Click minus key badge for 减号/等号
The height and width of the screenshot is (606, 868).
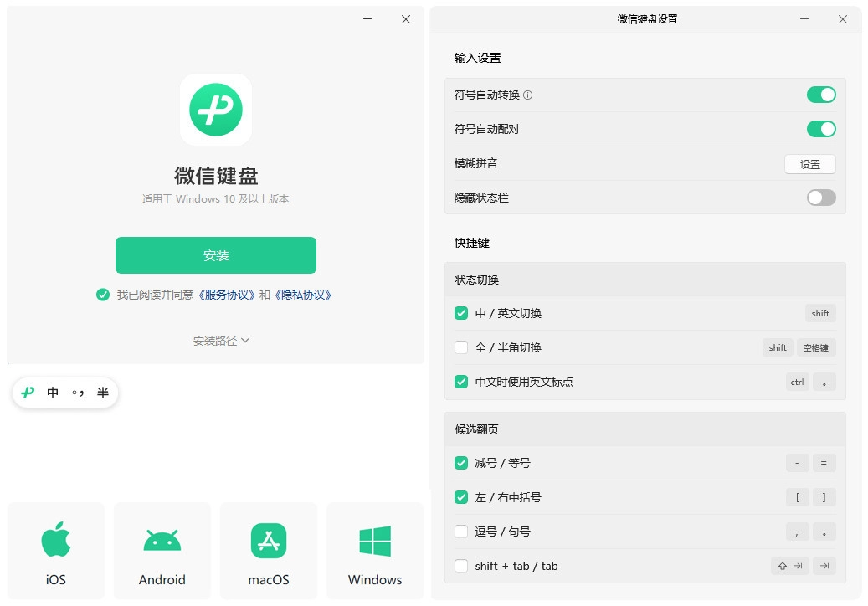(797, 463)
